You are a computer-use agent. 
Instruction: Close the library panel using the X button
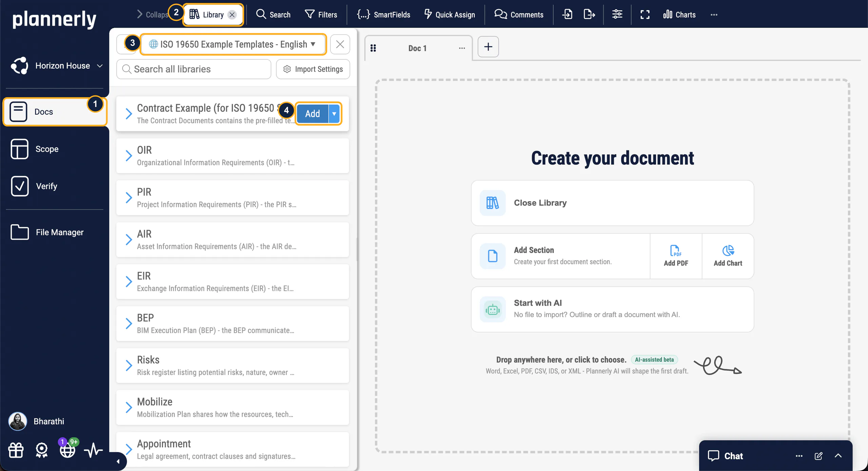tap(340, 44)
